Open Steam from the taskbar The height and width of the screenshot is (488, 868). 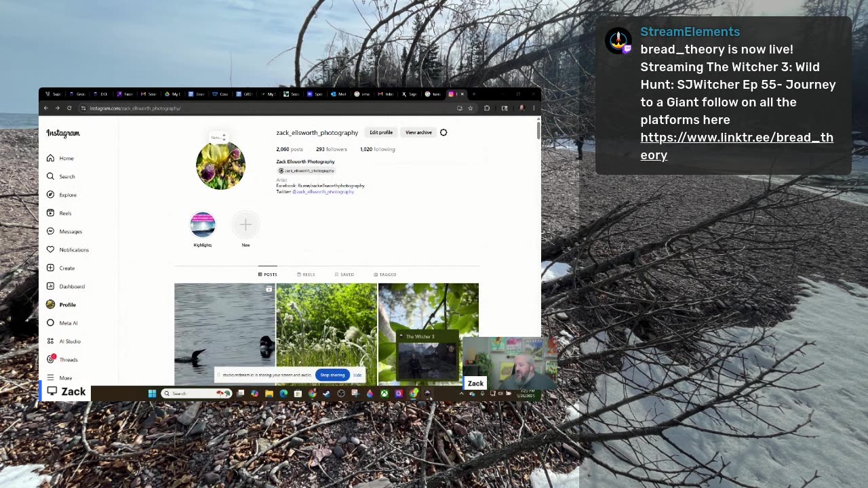326,393
